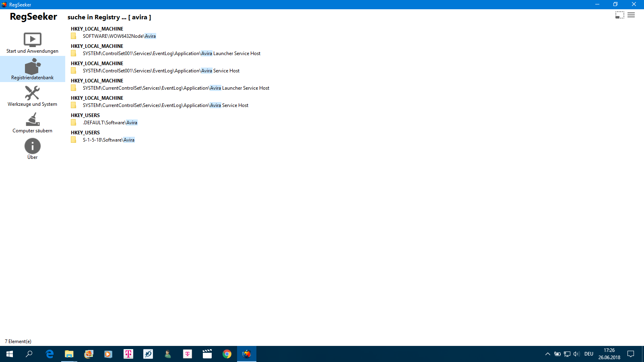The height and width of the screenshot is (362, 644).
Task: Select folder icon of ControlSet001 Avira Launcher Service Host
Action: click(74, 53)
